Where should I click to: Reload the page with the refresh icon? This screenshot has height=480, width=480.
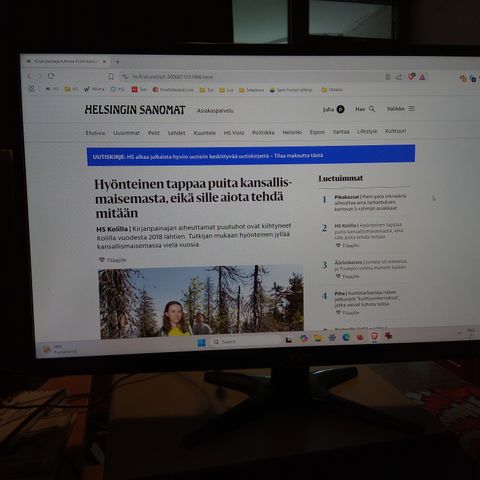[x=51, y=76]
